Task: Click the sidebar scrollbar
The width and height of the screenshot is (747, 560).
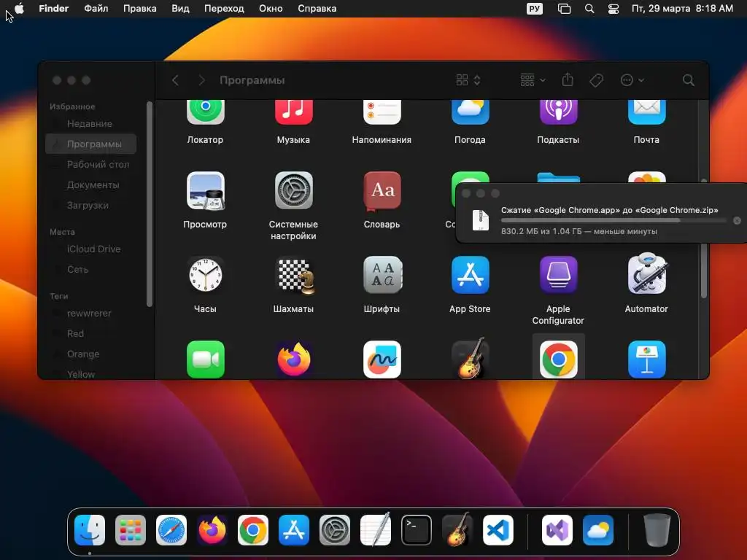Action: 149,204
